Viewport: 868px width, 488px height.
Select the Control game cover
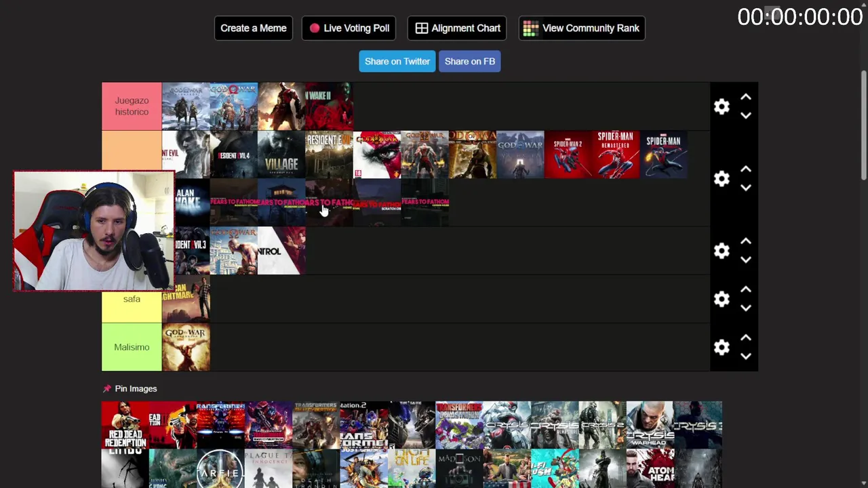tap(281, 251)
